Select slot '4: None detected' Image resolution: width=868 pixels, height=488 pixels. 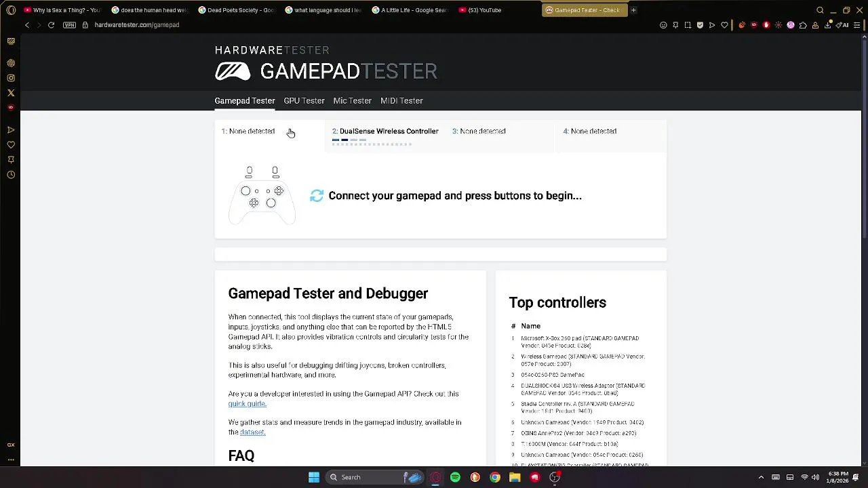612,136
